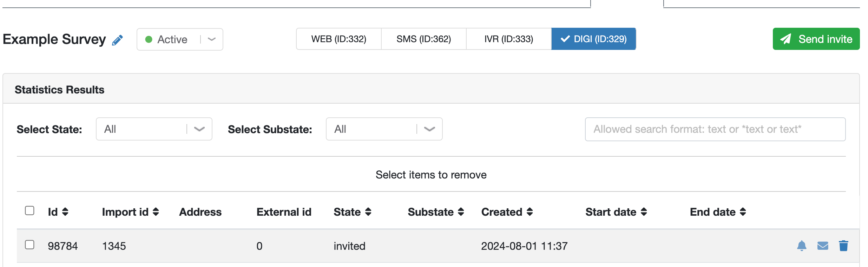
Task: Sort by Created column arrows
Action: click(530, 212)
